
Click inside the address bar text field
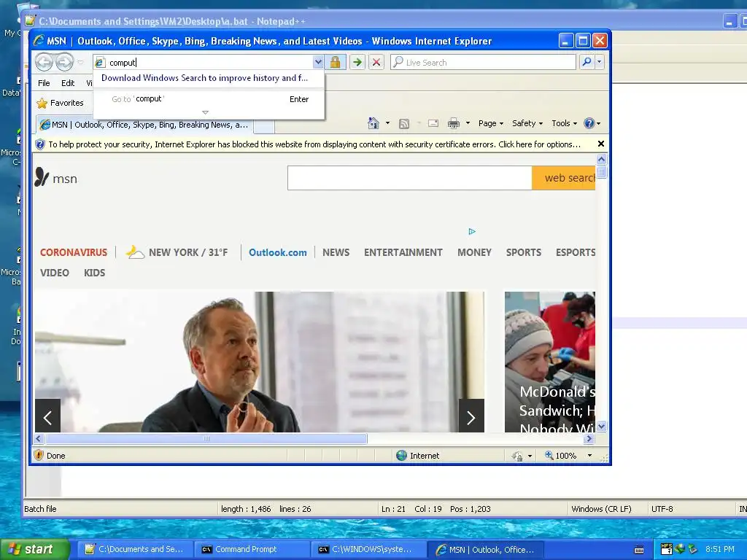tap(209, 63)
